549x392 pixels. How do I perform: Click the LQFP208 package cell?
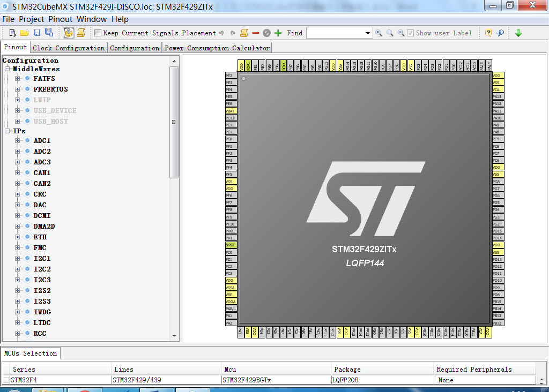pos(382,380)
